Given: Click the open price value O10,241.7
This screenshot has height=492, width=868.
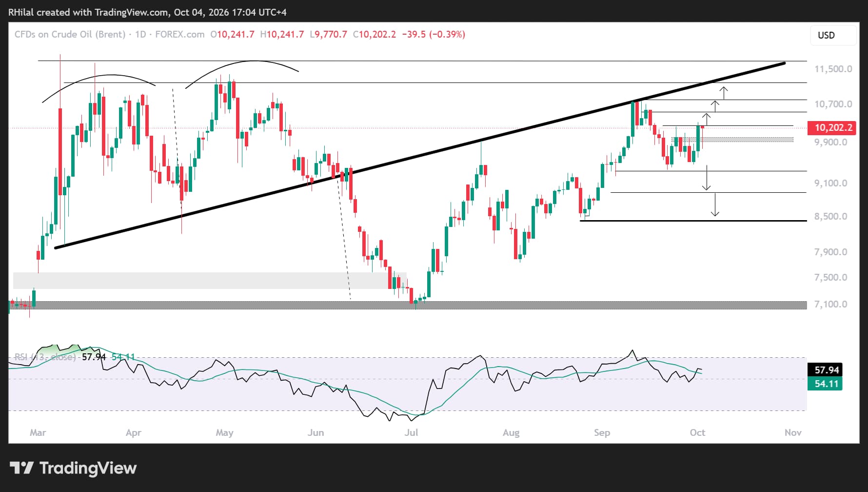Looking at the screenshot, I should click(x=233, y=35).
